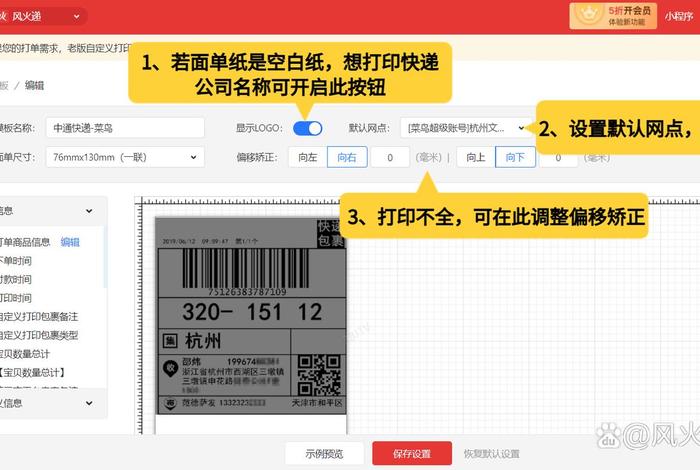Click the 模板名称 input field

(x=125, y=128)
